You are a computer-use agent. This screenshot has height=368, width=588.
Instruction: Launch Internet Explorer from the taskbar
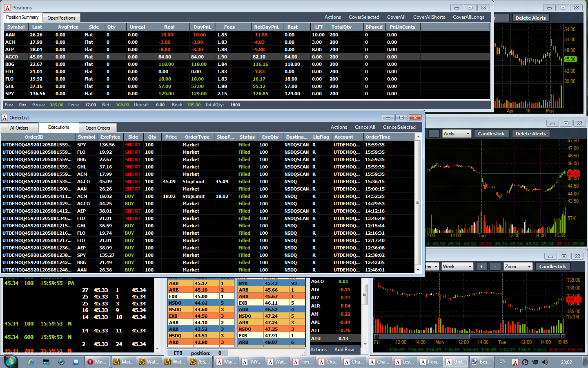[31, 362]
